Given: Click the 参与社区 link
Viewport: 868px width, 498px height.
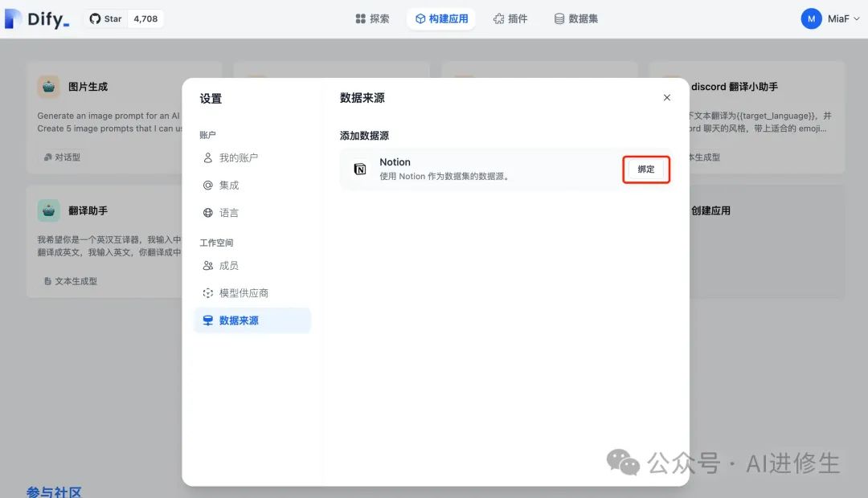Looking at the screenshot, I should click(x=54, y=492).
